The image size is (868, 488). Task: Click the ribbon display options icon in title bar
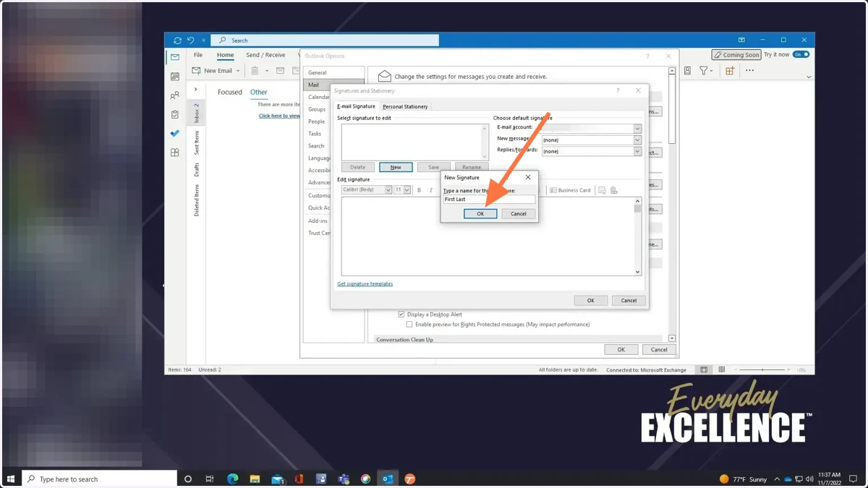click(741, 40)
